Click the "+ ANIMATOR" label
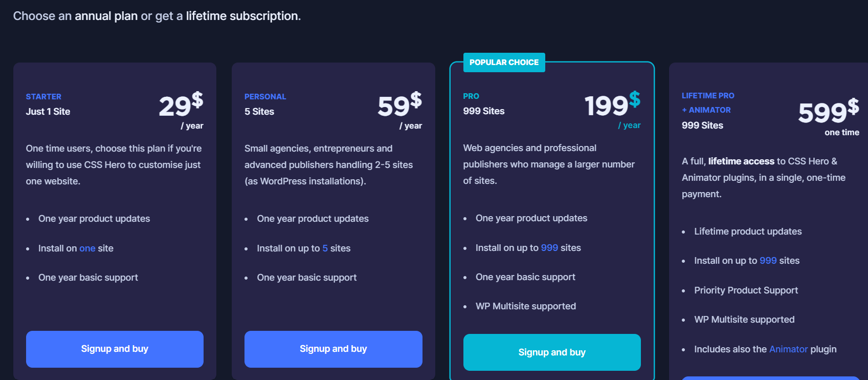The width and height of the screenshot is (868, 380). (706, 110)
